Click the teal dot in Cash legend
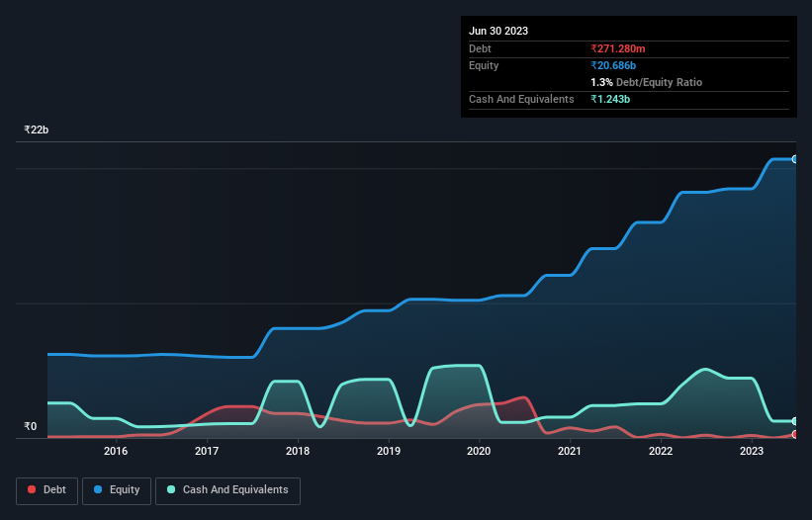Viewport: 812px width, 520px height. (171, 489)
